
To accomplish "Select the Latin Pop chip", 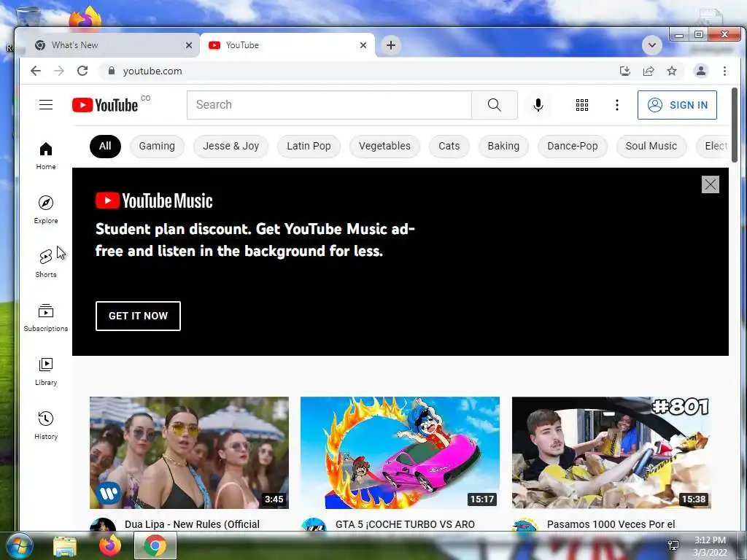I will pyautogui.click(x=309, y=146).
